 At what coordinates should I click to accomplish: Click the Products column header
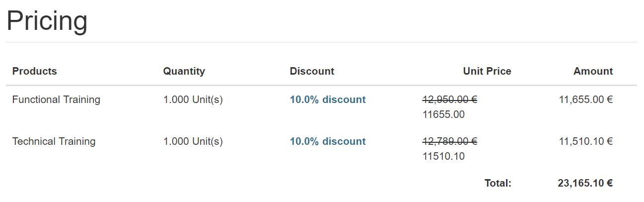pyautogui.click(x=35, y=71)
